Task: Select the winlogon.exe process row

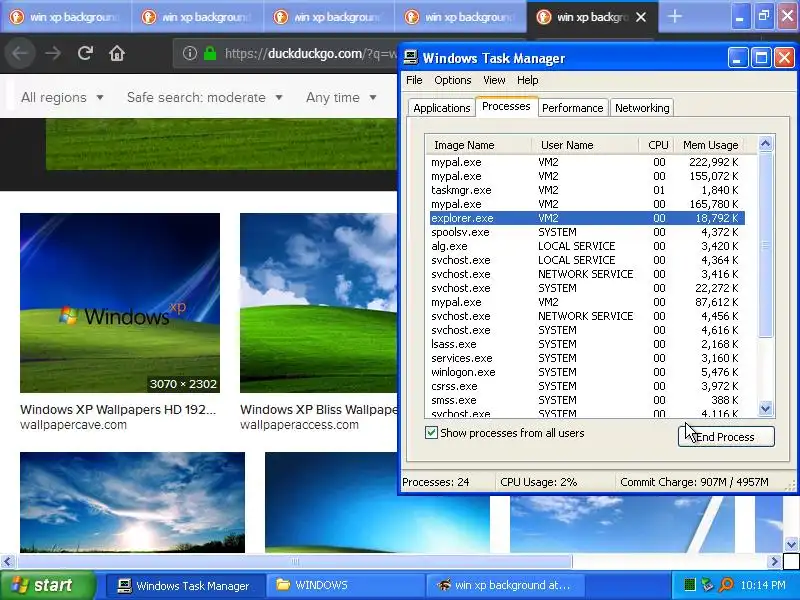Action: click(x=586, y=372)
